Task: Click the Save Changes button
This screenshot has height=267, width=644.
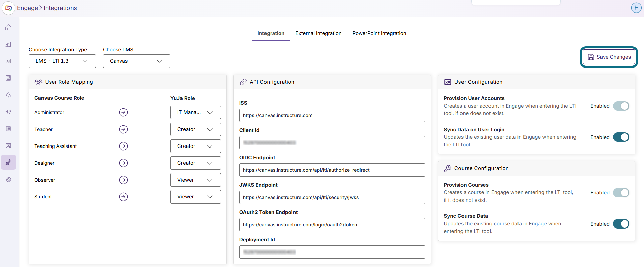Action: 609,57
